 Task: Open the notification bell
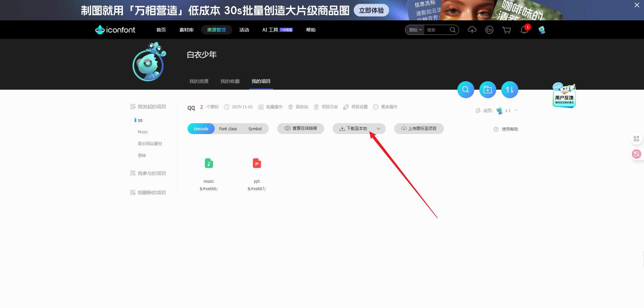(x=524, y=30)
